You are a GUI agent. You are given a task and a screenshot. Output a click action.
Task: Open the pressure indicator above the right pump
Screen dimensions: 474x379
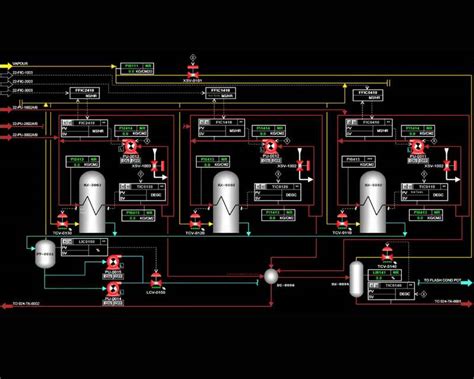(418, 131)
